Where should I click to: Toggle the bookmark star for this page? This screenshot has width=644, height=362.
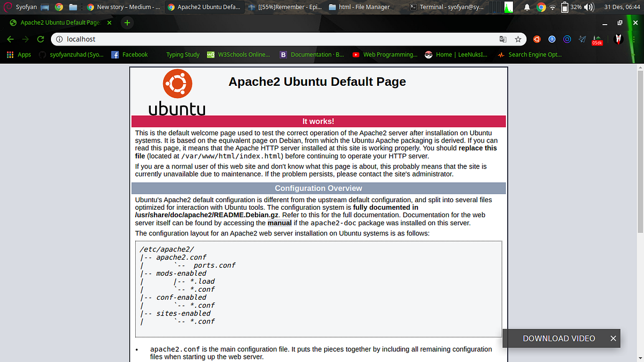click(518, 39)
